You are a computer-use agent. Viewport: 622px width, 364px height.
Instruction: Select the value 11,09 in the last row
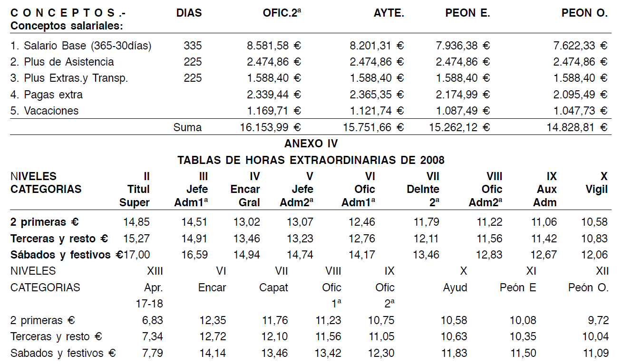coord(595,353)
